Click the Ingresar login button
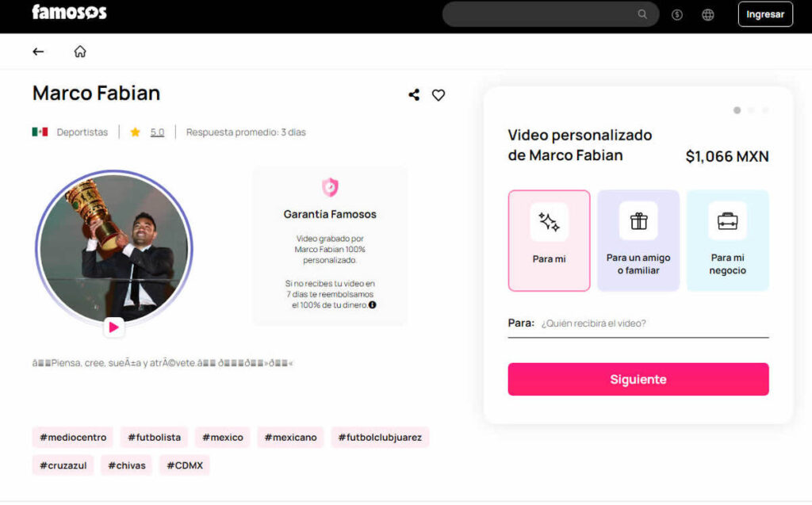 [x=765, y=14]
